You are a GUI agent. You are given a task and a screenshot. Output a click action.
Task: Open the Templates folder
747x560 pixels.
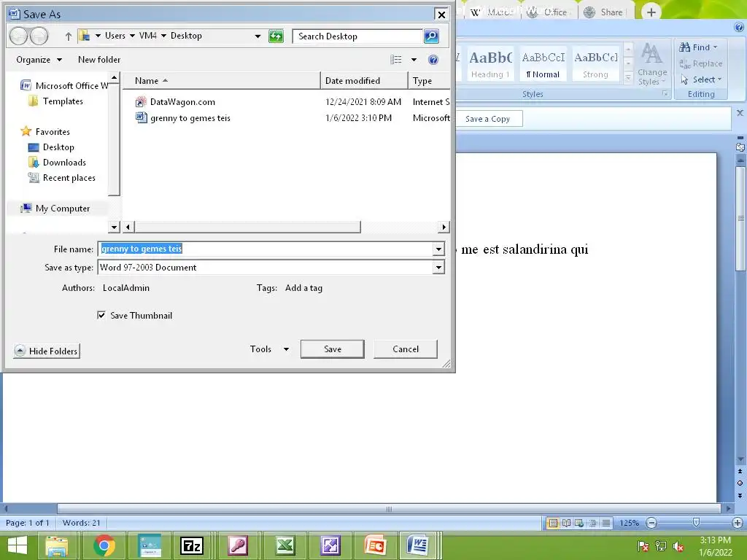point(63,101)
